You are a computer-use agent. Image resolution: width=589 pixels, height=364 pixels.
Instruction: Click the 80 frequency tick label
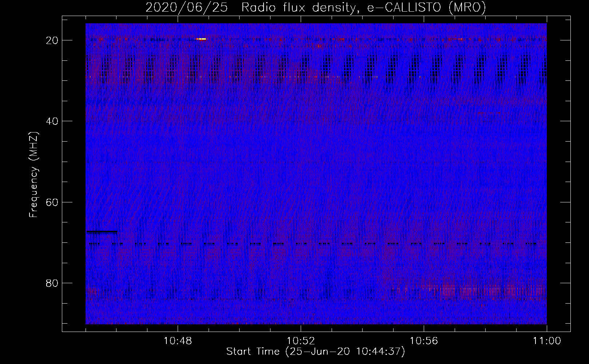click(52, 283)
